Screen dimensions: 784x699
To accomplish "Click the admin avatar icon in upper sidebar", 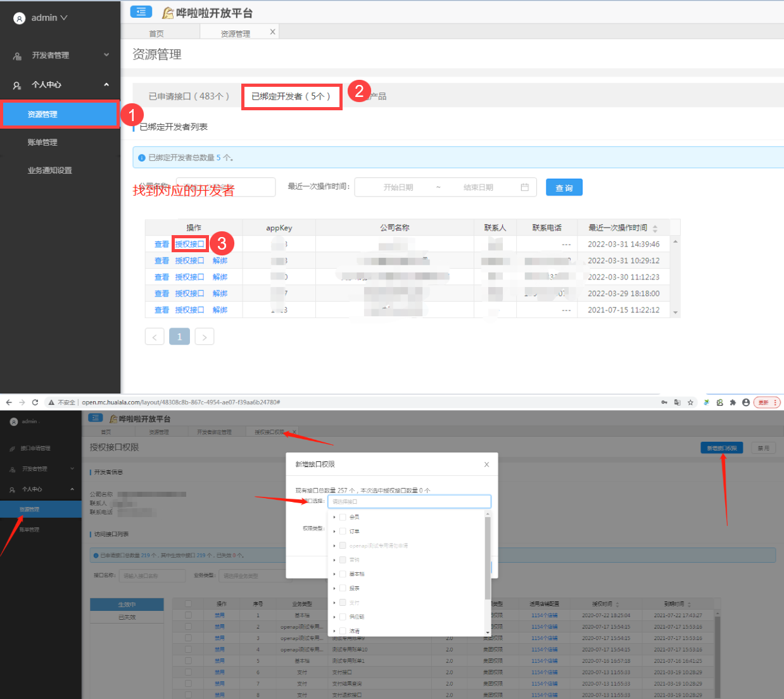I will coord(20,18).
